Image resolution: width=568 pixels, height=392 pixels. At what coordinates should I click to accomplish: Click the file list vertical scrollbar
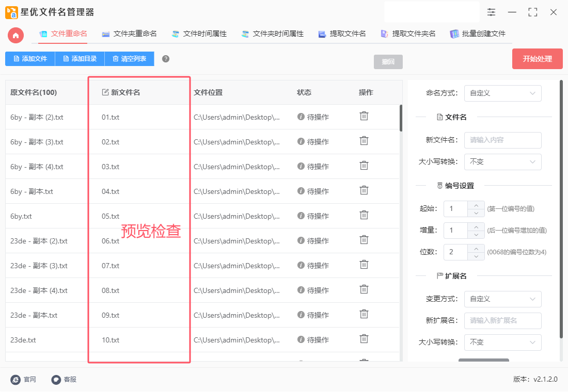pyautogui.click(x=401, y=118)
